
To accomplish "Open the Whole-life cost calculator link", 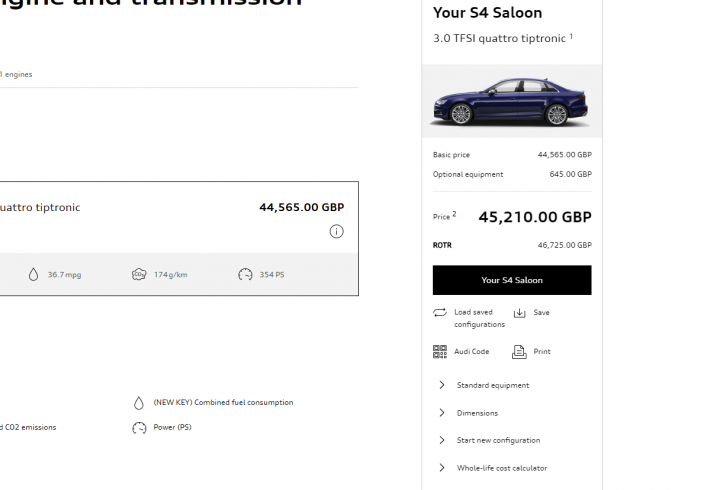I will [x=502, y=468].
